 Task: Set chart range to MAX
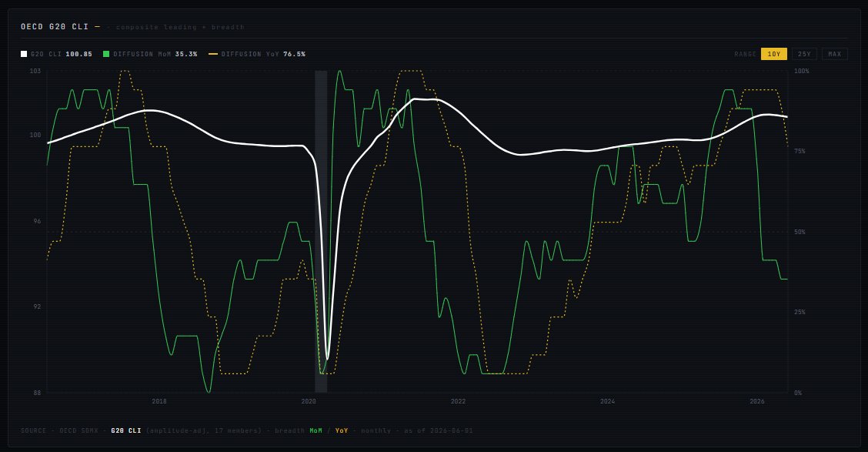[835, 54]
